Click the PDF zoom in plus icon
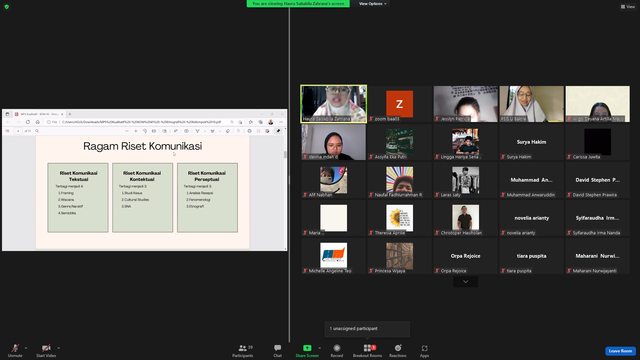The image size is (640, 360). coord(136,131)
